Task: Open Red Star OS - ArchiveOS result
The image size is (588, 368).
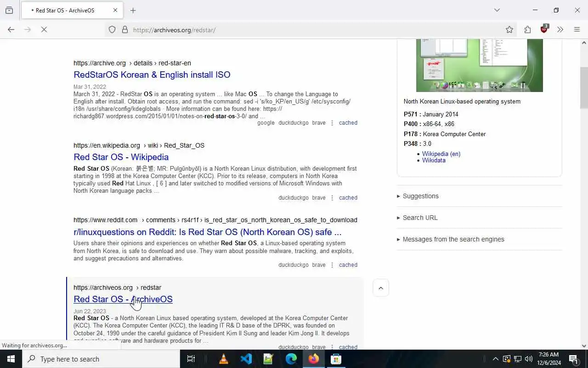Action: click(x=123, y=299)
